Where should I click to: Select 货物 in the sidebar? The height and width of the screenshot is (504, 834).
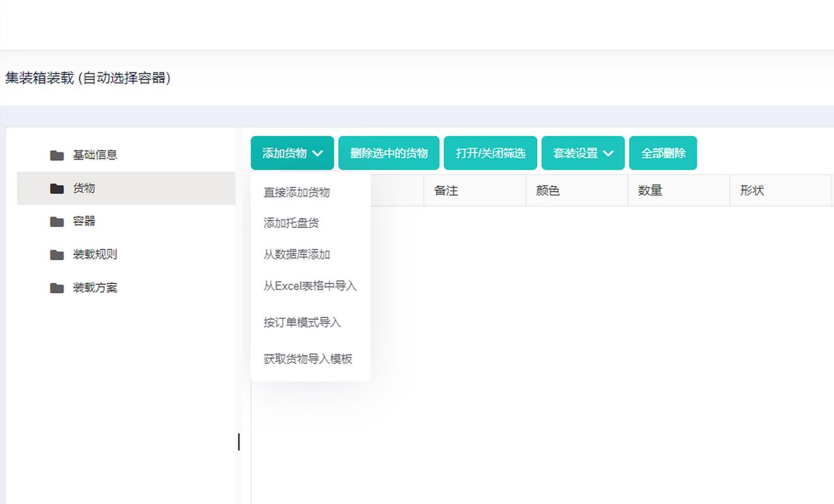point(126,188)
